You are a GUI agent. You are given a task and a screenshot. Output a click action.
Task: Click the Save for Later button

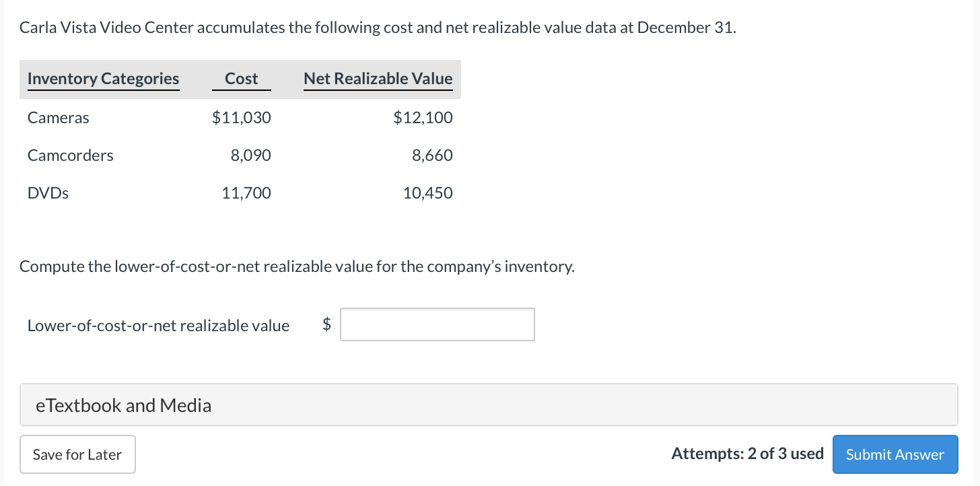click(77, 454)
